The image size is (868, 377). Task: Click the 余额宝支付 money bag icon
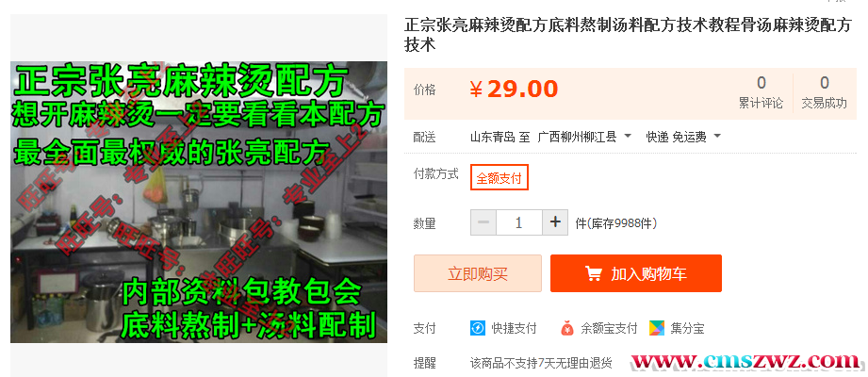(567, 328)
